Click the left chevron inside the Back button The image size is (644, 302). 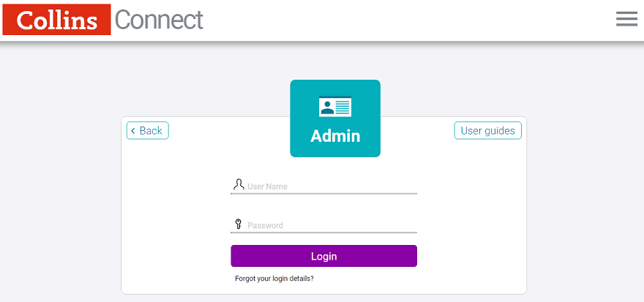[x=133, y=131]
